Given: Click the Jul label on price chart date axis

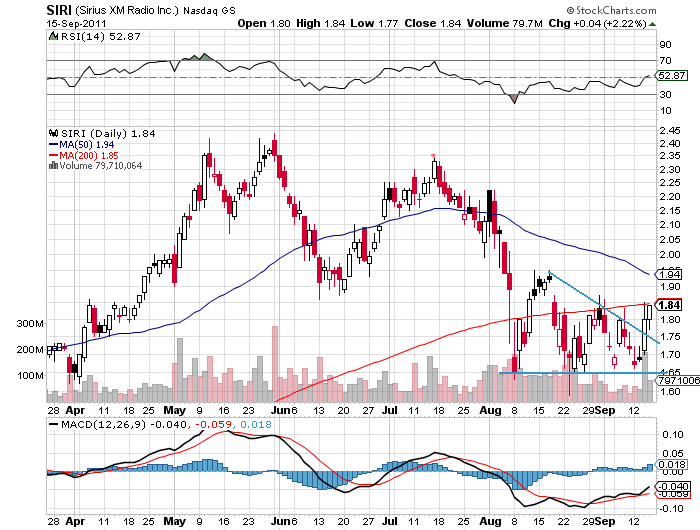Looking at the screenshot, I should [390, 410].
